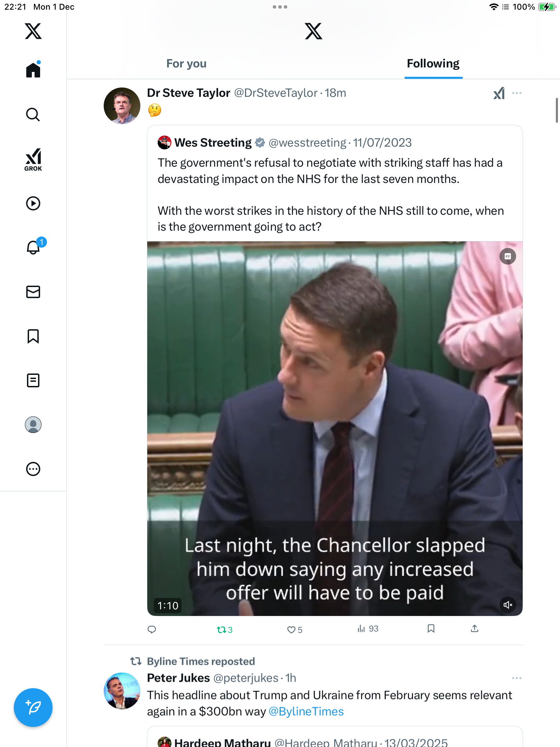560x747 pixels.
Task: Open the @BylineTimes mention link
Action: [x=306, y=712]
